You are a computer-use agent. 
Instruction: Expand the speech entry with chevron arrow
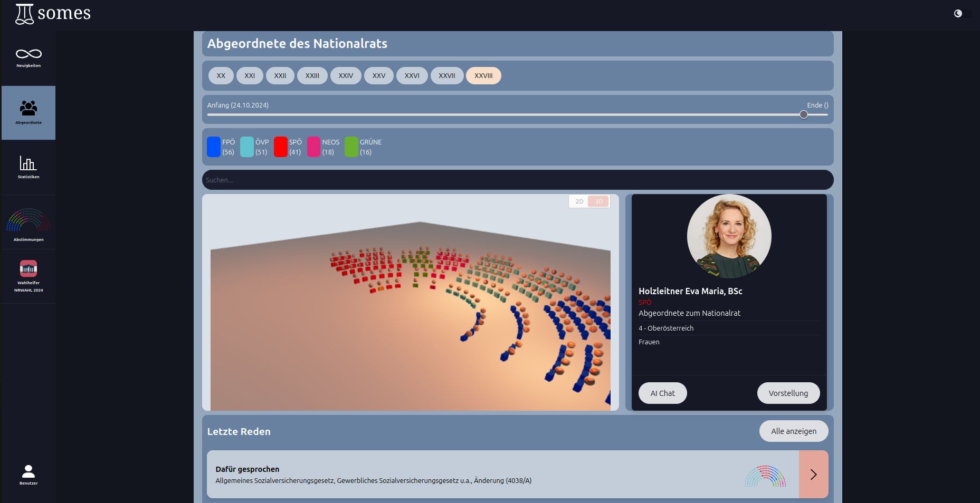coord(813,475)
